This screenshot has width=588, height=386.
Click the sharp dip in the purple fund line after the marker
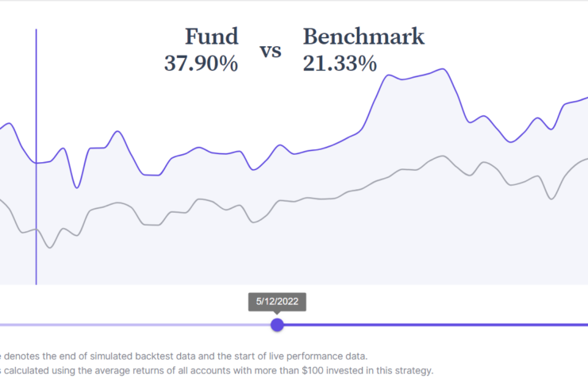click(x=77, y=187)
